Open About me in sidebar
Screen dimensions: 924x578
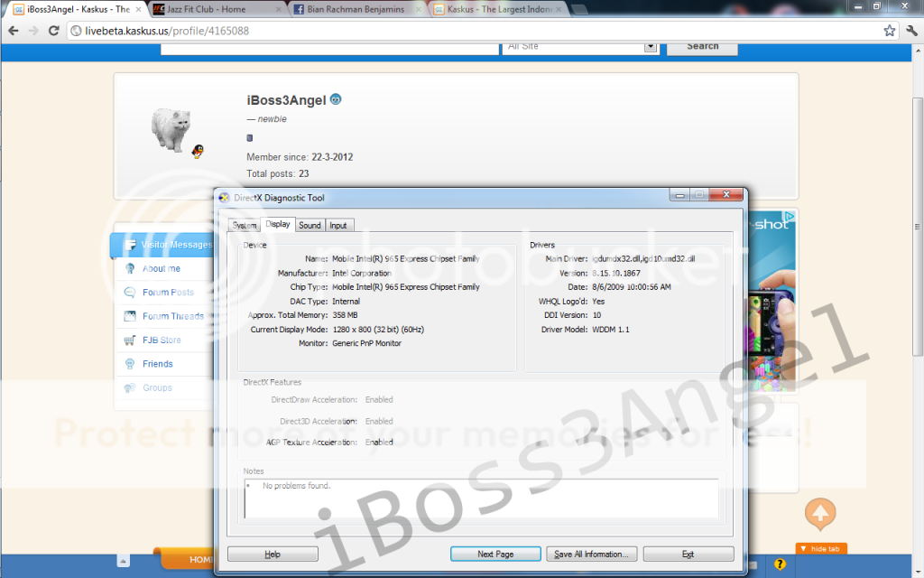pyautogui.click(x=161, y=268)
